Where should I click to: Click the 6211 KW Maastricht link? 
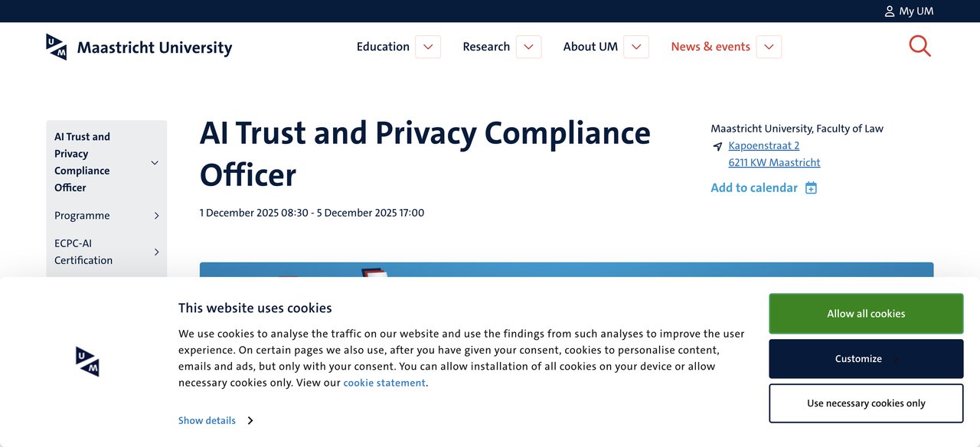pyautogui.click(x=774, y=163)
